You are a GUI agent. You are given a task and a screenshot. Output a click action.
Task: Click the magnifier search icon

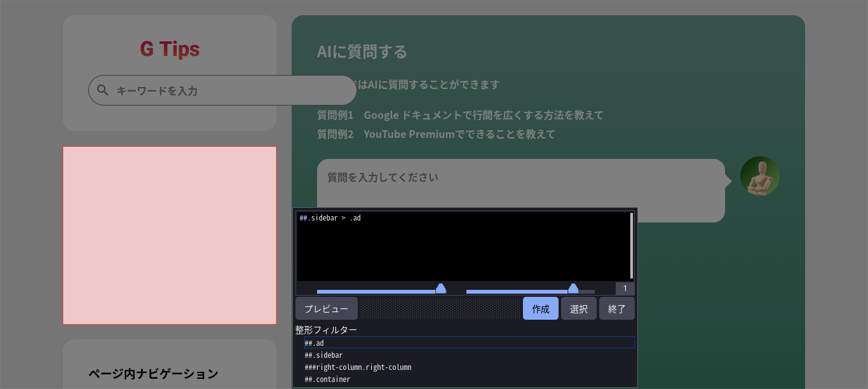pos(102,90)
